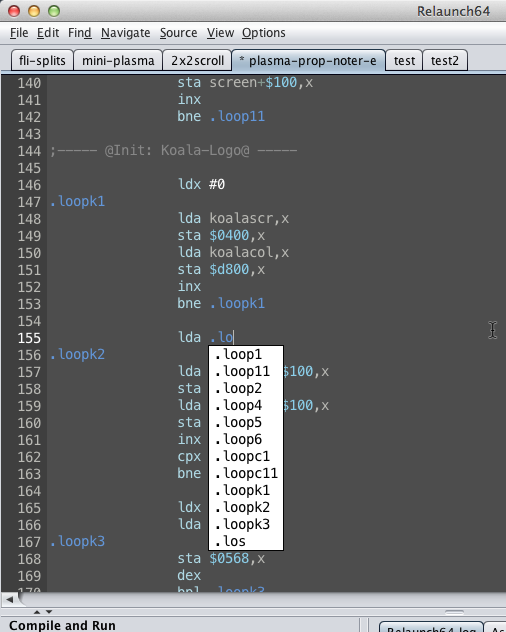This screenshot has height=632, width=506.
Task: Click split pane up-arrow expander
Action: point(37,612)
